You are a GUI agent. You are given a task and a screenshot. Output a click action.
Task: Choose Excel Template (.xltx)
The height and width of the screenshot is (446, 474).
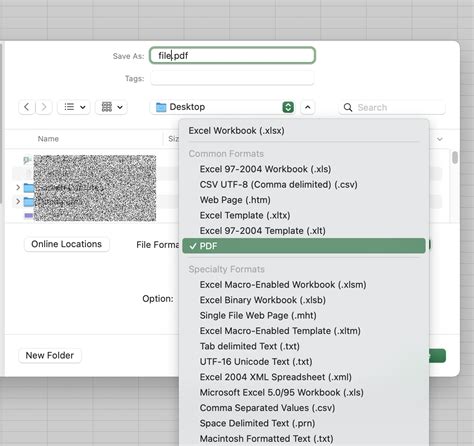tap(304, 215)
